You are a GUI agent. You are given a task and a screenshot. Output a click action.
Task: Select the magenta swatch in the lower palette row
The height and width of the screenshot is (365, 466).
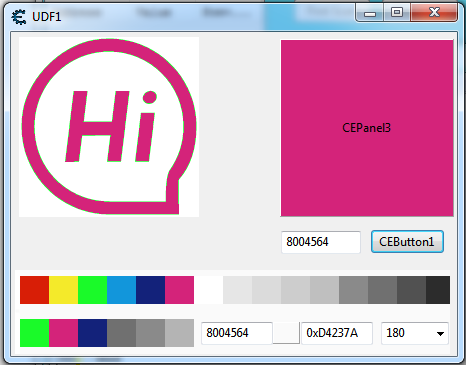[x=63, y=333]
